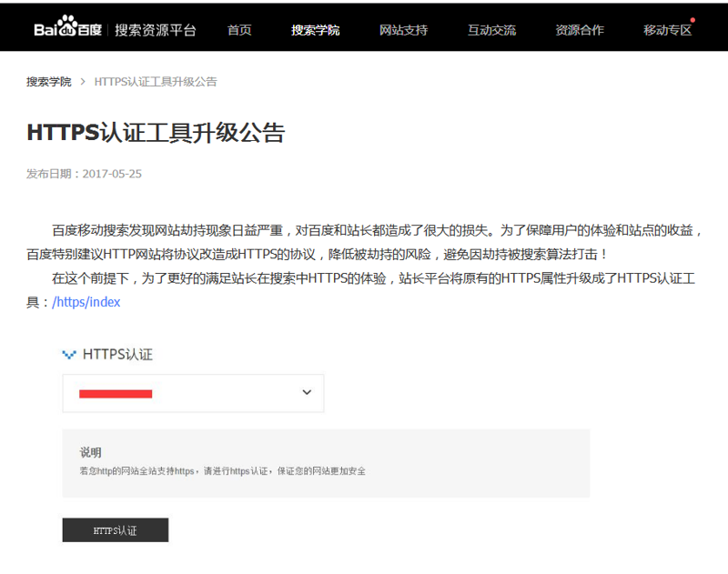This screenshot has width=728, height=574.
Task: Click the HTTPS认证 section heading
Action: (117, 355)
